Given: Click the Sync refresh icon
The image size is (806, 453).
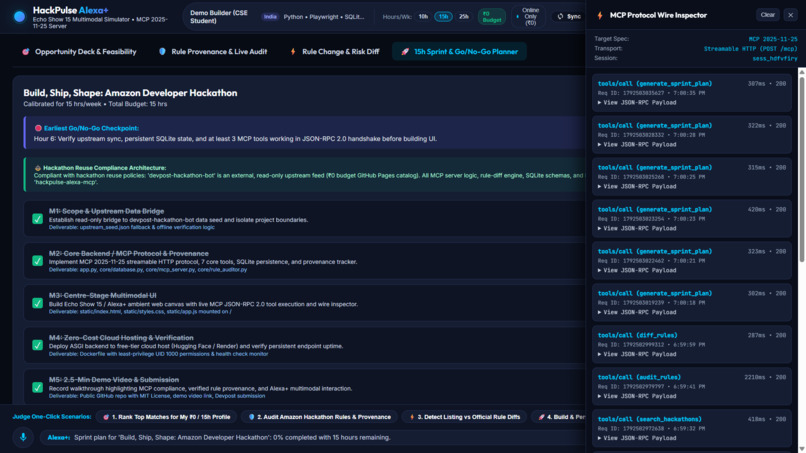Looking at the screenshot, I should point(560,16).
